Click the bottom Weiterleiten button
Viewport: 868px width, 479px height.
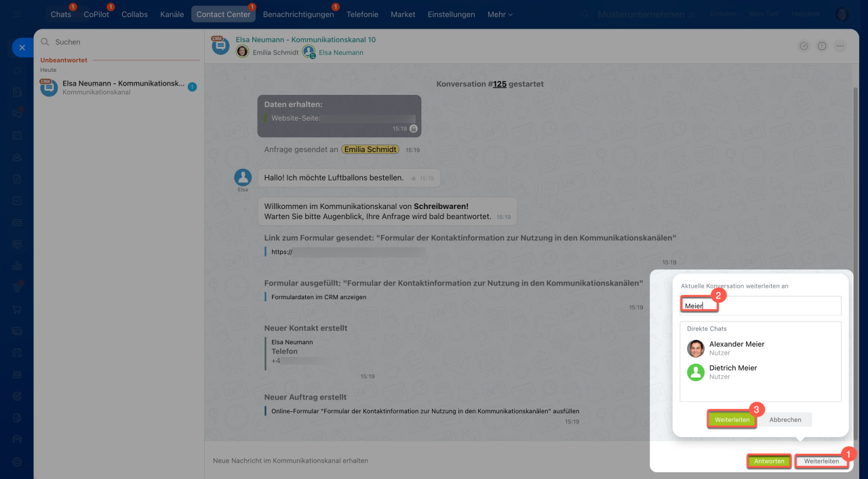click(x=821, y=461)
